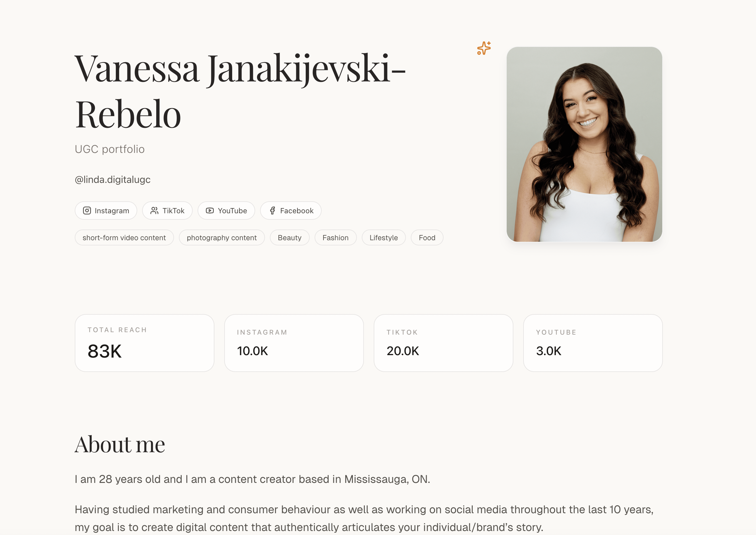Click the profile portrait photo
This screenshot has height=535, width=756.
click(584, 144)
